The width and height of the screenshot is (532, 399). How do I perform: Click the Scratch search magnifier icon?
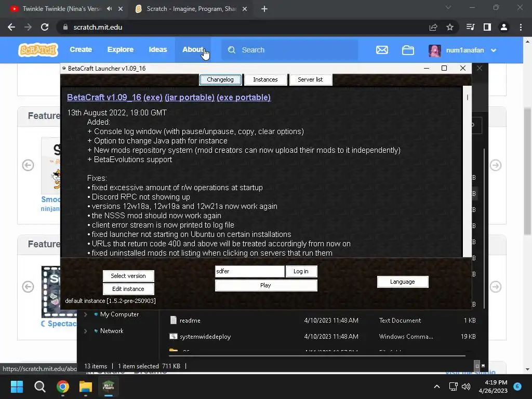click(232, 50)
